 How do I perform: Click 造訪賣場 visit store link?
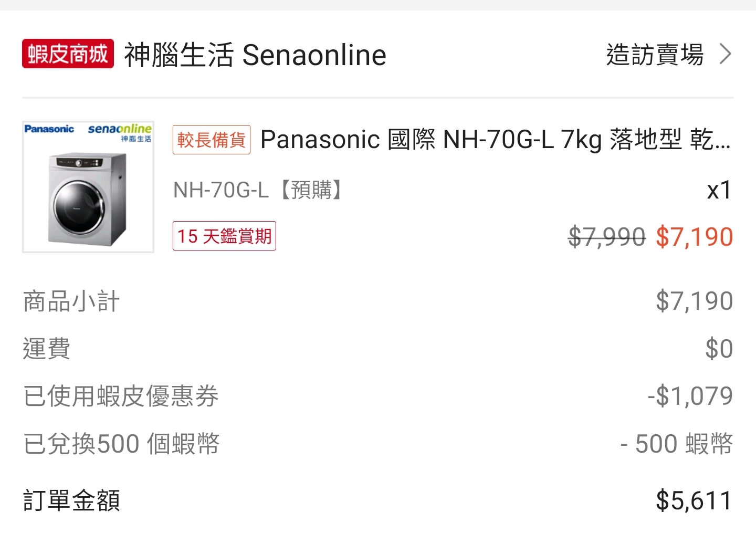655,55
